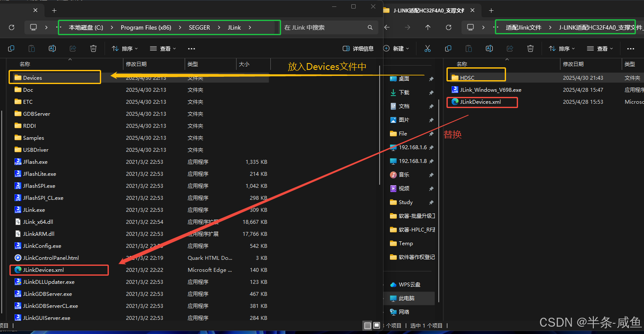The width and height of the screenshot is (644, 334).
Task: Click the share icon in JLink window toolbar
Action: [73, 48]
